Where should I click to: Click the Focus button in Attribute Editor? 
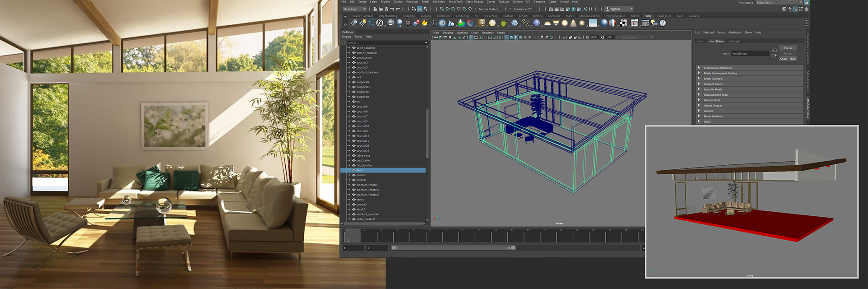[788, 48]
